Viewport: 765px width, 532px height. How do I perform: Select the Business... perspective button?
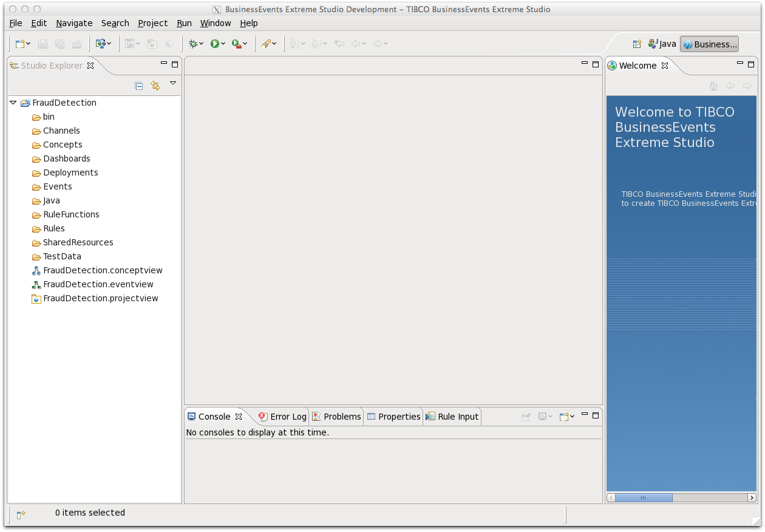pos(709,44)
